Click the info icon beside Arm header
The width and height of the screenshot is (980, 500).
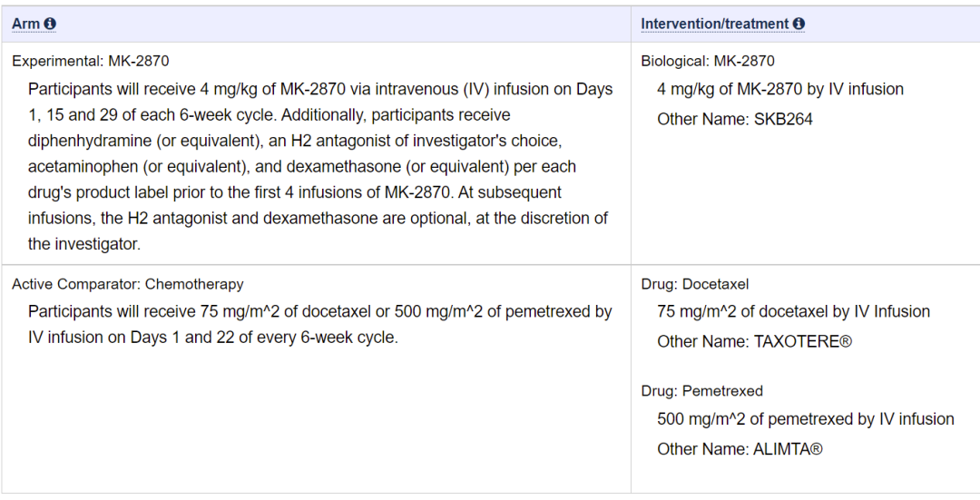point(50,24)
